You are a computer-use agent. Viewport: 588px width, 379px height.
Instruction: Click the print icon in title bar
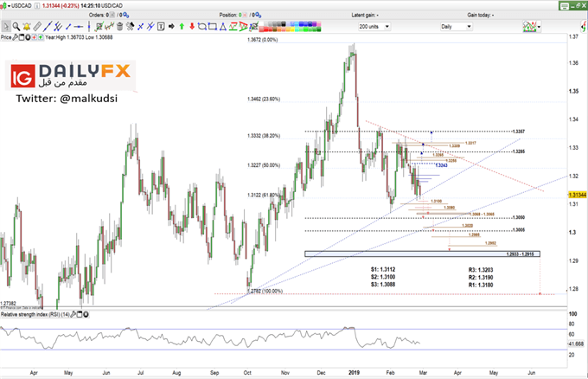click(565, 6)
